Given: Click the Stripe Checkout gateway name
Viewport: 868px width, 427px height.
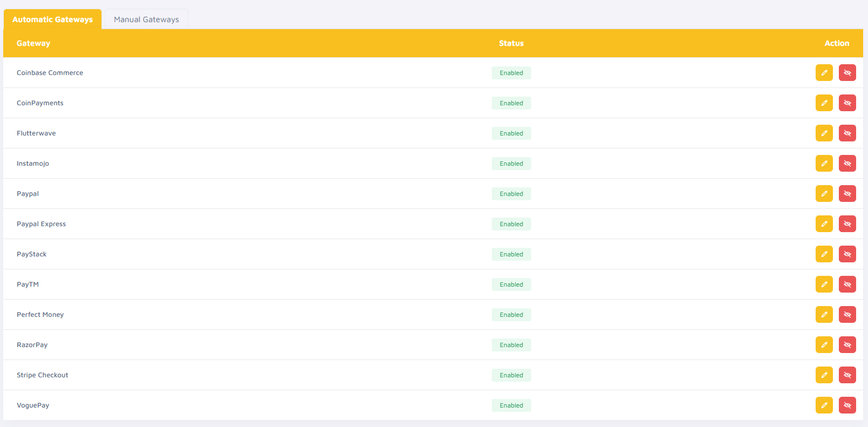Looking at the screenshot, I should (42, 375).
